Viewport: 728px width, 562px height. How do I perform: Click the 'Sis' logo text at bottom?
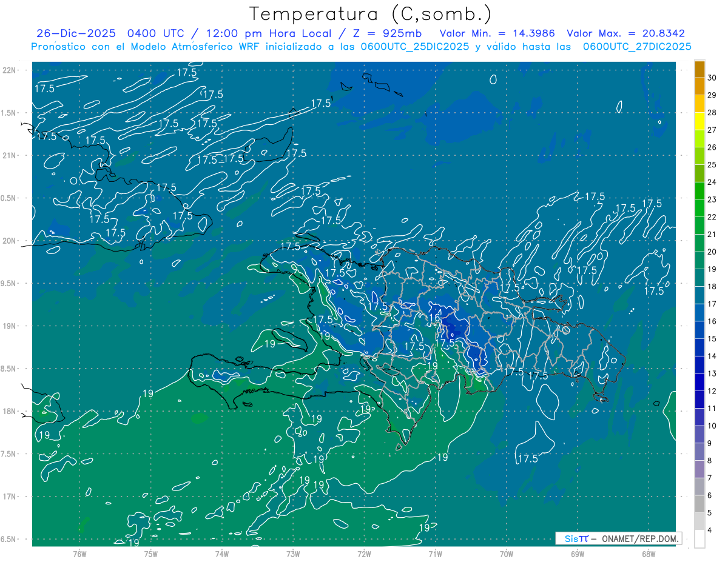click(x=573, y=538)
